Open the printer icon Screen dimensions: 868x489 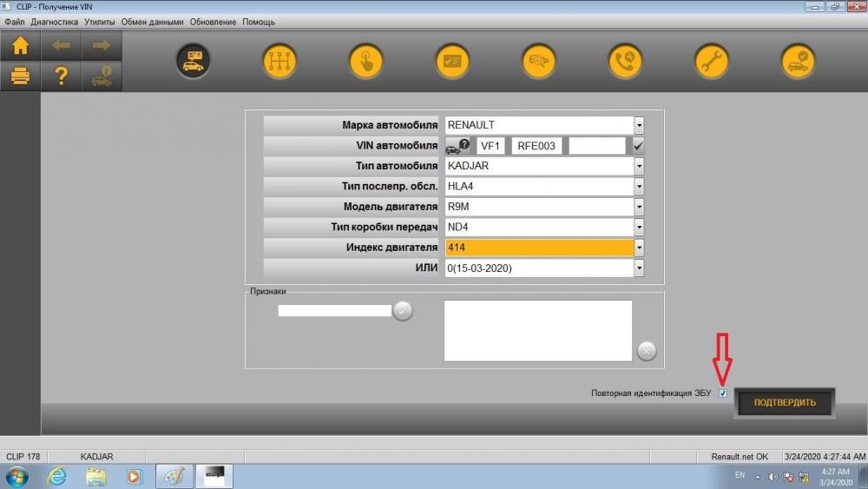(21, 76)
